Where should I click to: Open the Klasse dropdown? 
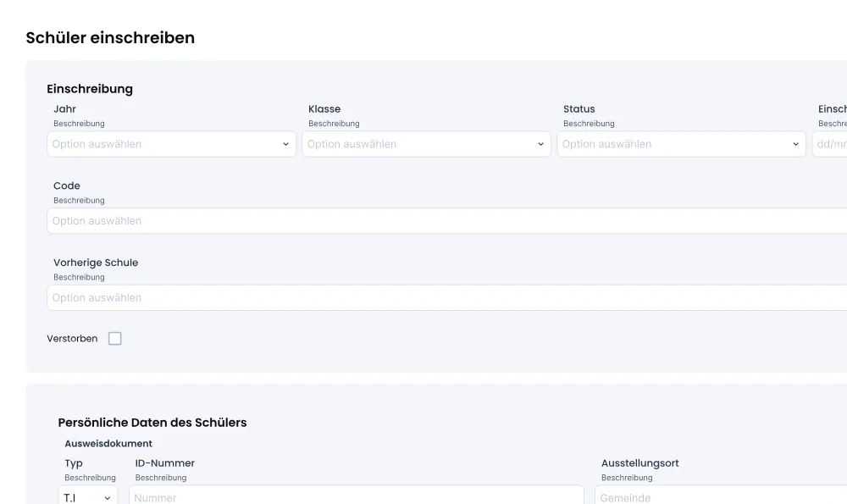[x=426, y=144]
